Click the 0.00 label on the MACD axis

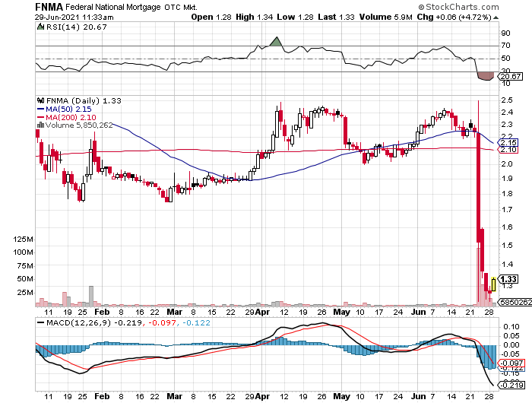[511, 345]
